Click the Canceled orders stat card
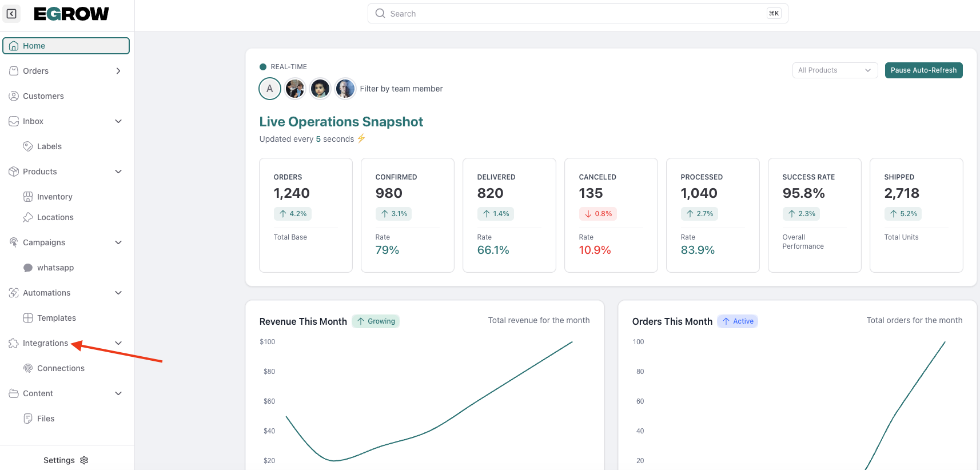 [611, 215]
